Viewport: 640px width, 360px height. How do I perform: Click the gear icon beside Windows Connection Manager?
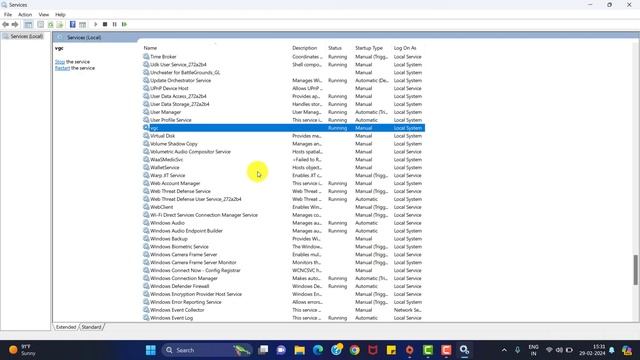tap(146, 278)
